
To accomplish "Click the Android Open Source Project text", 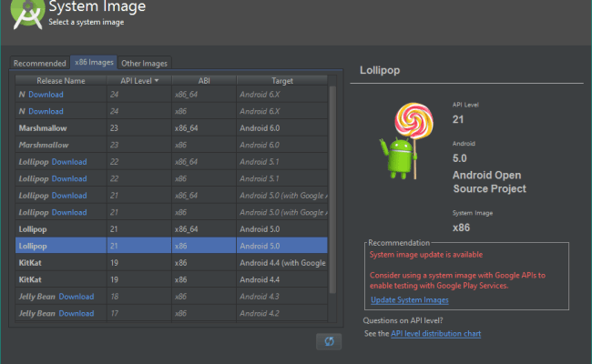I will click(x=489, y=182).
